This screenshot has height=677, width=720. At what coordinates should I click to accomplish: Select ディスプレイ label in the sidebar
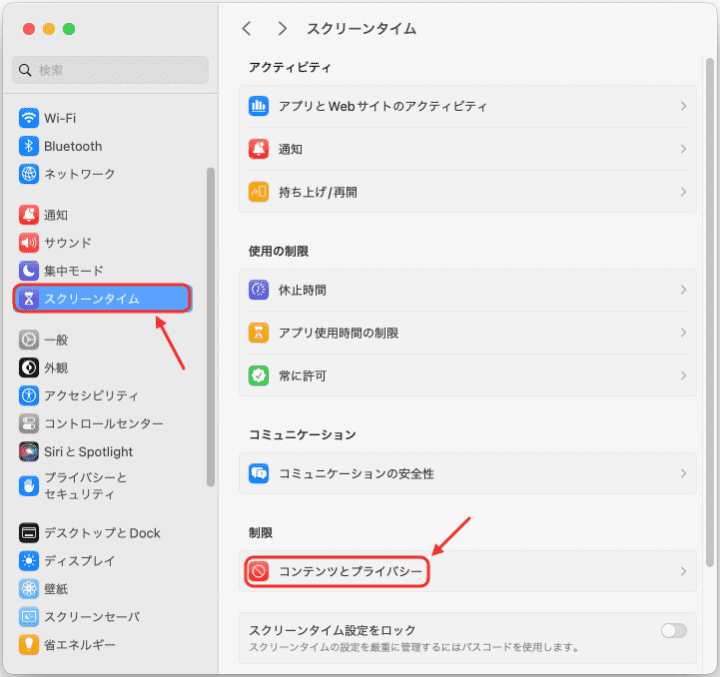coord(79,561)
